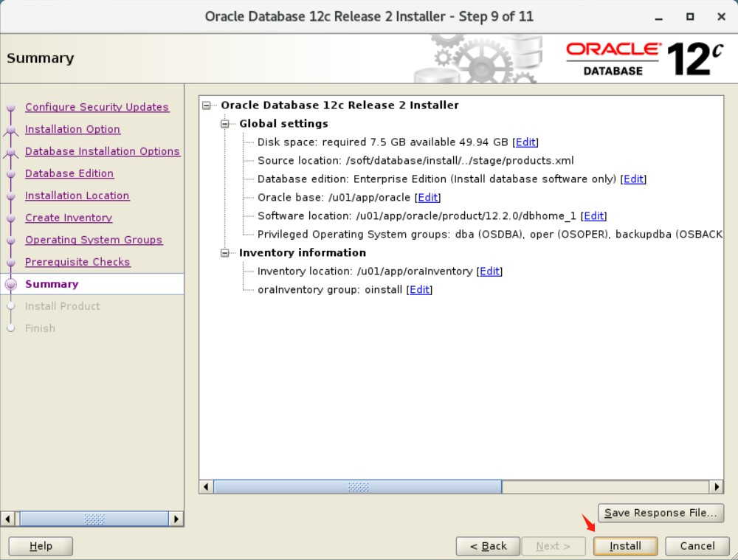Click the Oracle Database 12c logo
The width and height of the screenshot is (738, 560).
[645, 59]
